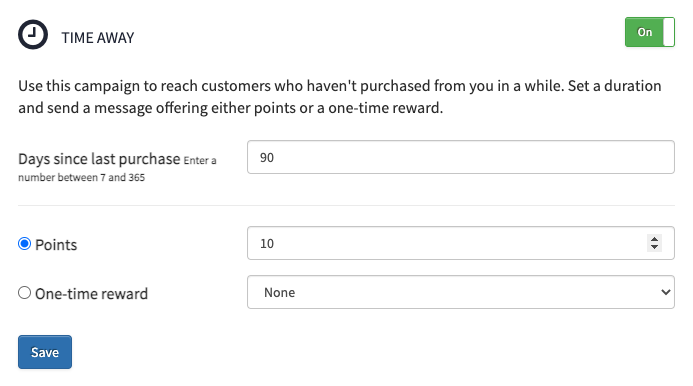Click the Days since last purchase field
Image resolution: width=693 pixels, height=386 pixels.
point(461,157)
